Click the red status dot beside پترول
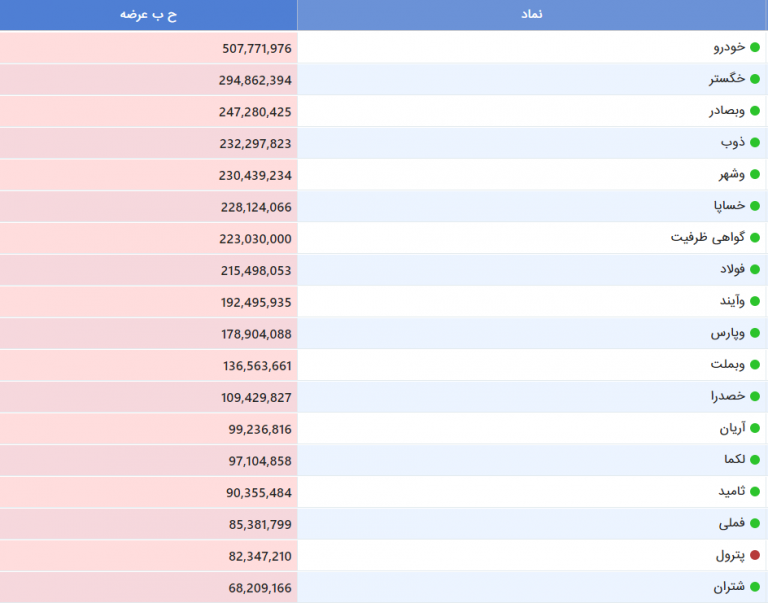 point(755,555)
